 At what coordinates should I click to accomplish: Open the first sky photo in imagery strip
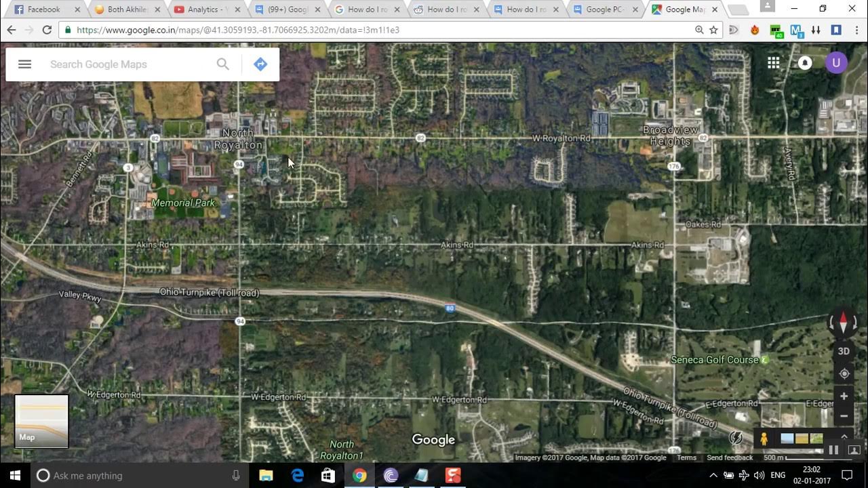click(787, 439)
